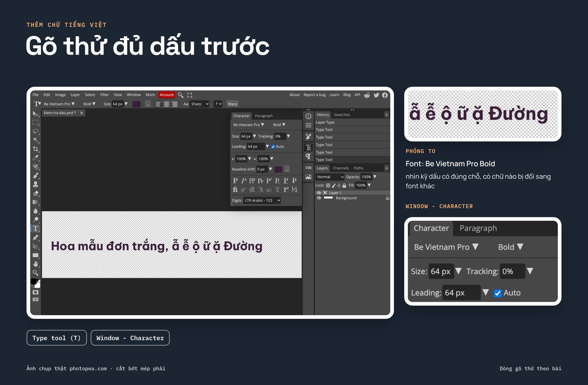Click the search magnifier icon beside Account
Image resolution: width=588 pixels, height=385 pixels.
181,95
